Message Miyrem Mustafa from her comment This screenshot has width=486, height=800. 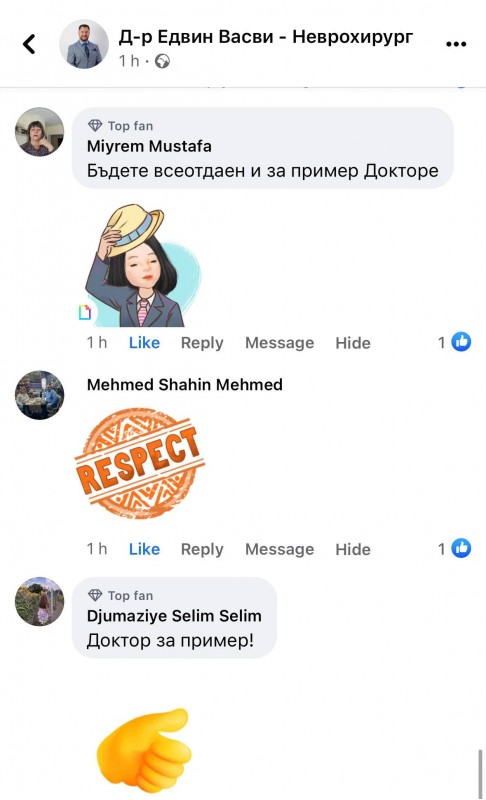click(x=279, y=343)
